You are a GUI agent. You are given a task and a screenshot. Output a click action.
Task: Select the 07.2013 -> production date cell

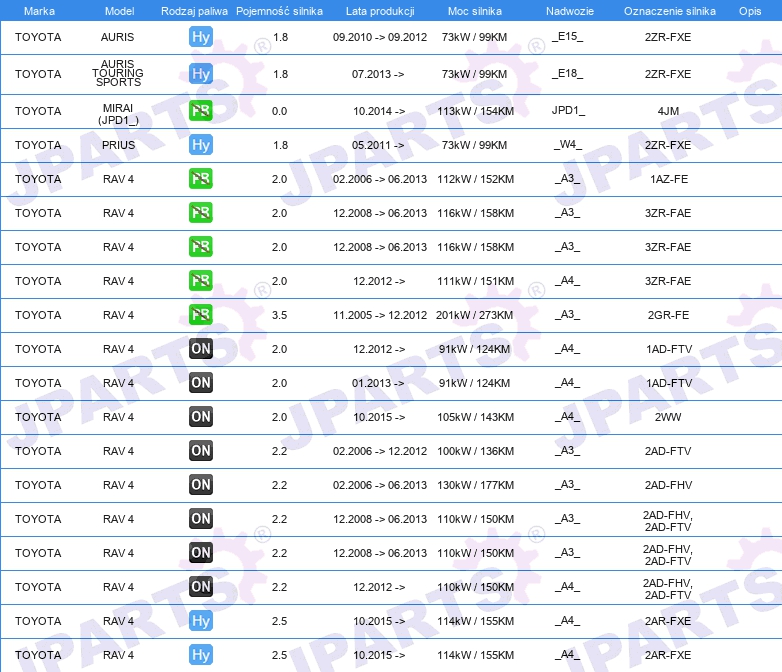tap(378, 74)
